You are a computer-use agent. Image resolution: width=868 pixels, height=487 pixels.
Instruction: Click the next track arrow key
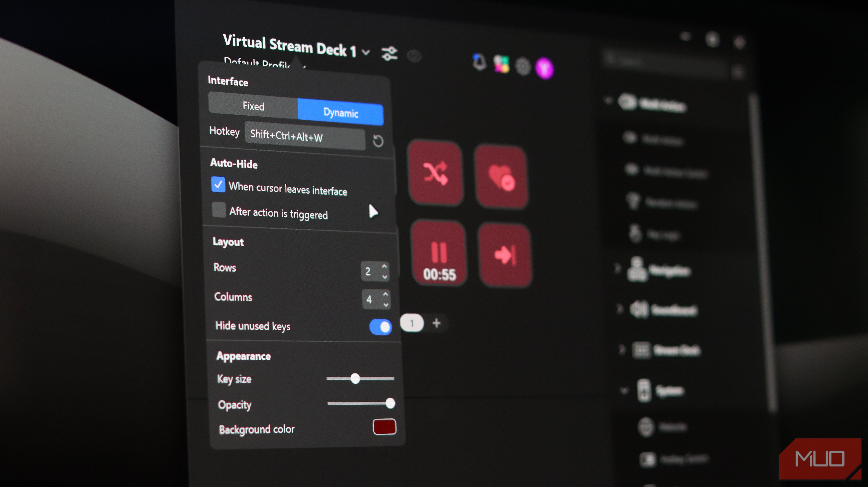tap(504, 255)
